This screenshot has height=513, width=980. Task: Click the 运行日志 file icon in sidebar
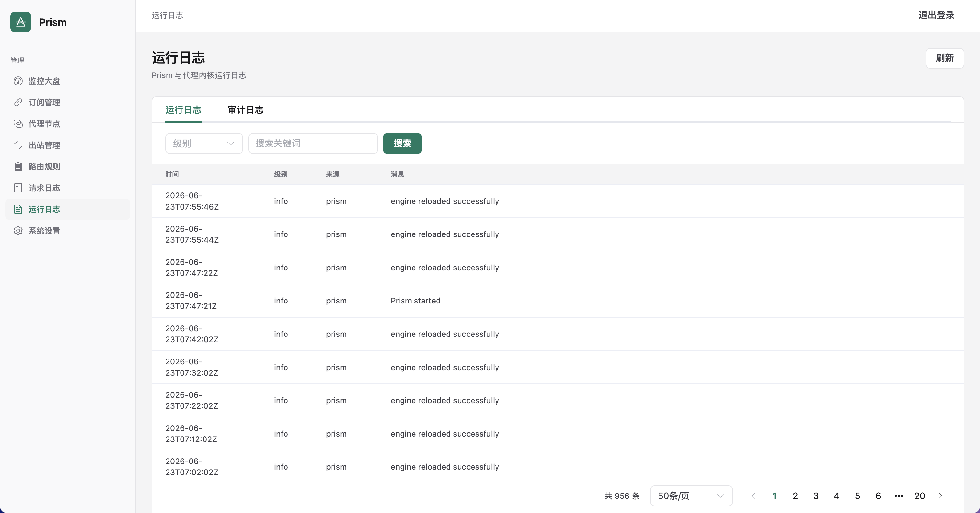(18, 209)
